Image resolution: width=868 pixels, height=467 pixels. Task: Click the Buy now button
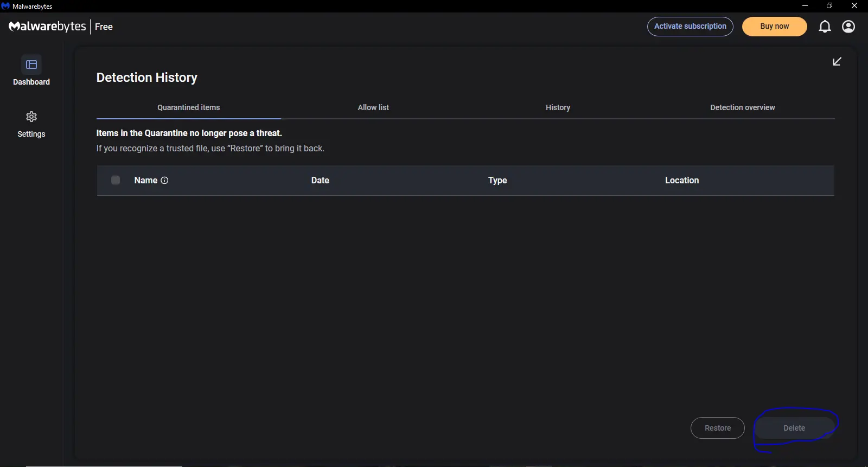pyautogui.click(x=775, y=27)
